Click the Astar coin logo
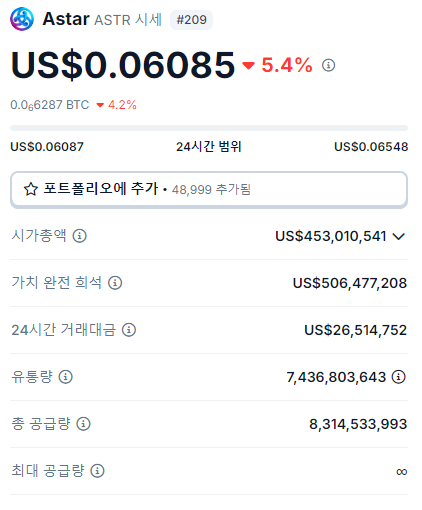The image size is (422, 510). coord(22,19)
